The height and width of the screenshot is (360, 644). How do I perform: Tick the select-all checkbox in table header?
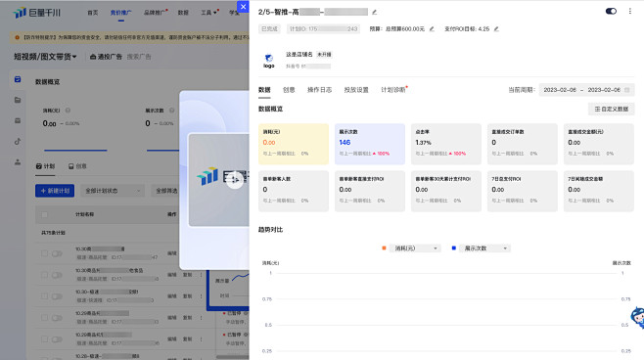[44, 214]
